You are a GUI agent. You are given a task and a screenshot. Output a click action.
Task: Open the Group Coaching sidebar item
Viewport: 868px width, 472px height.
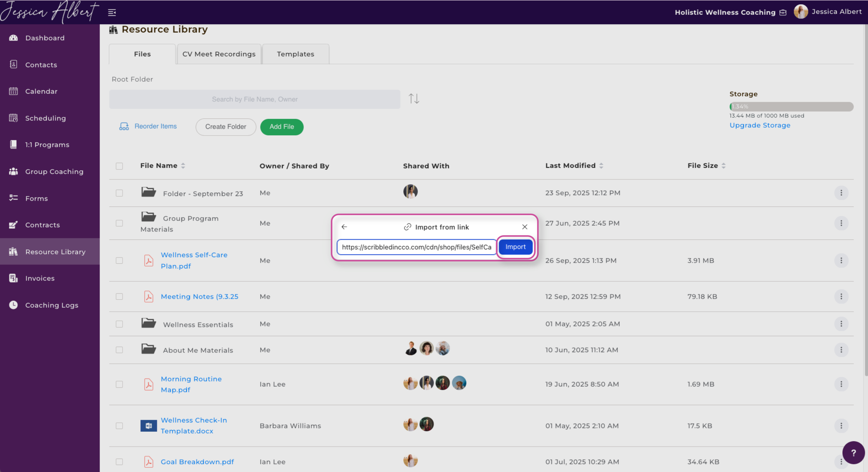tap(54, 172)
